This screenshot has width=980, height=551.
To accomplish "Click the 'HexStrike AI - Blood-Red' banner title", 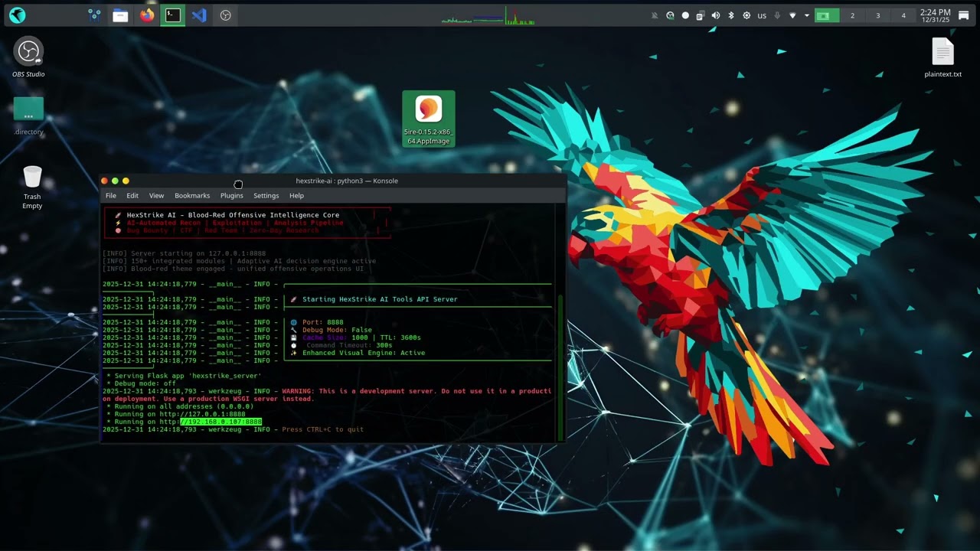I will [233, 215].
